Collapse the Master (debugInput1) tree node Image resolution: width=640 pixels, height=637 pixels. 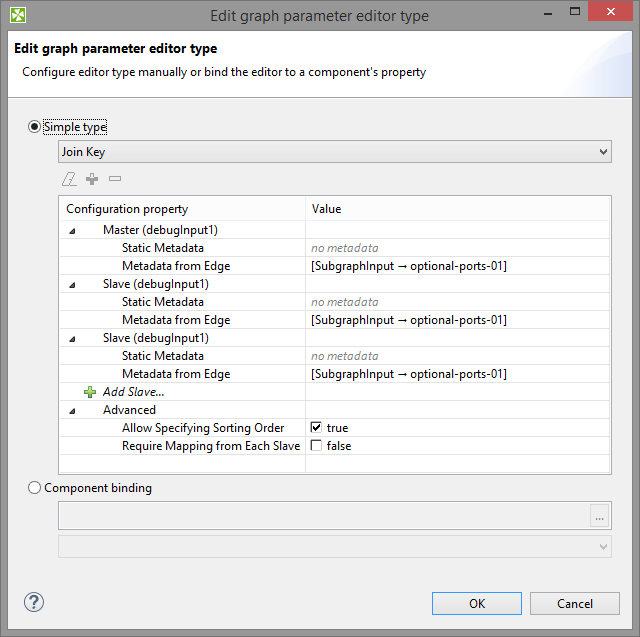coord(72,230)
